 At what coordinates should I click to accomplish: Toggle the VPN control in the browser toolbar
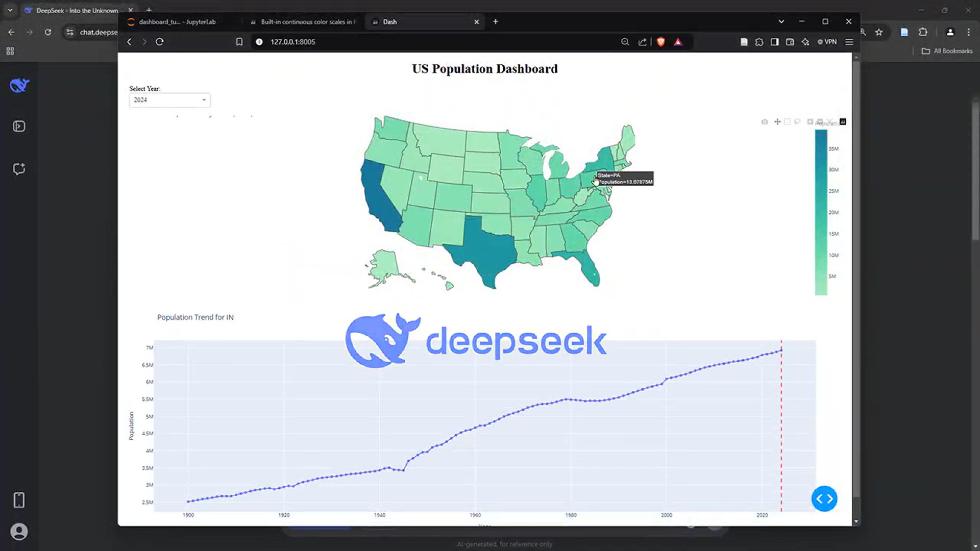[x=827, y=42]
